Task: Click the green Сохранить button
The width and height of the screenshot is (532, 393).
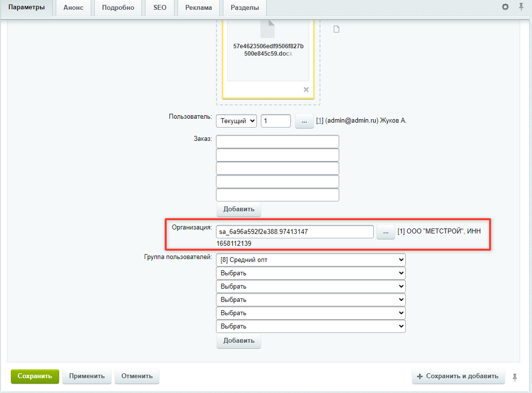Action: click(35, 376)
